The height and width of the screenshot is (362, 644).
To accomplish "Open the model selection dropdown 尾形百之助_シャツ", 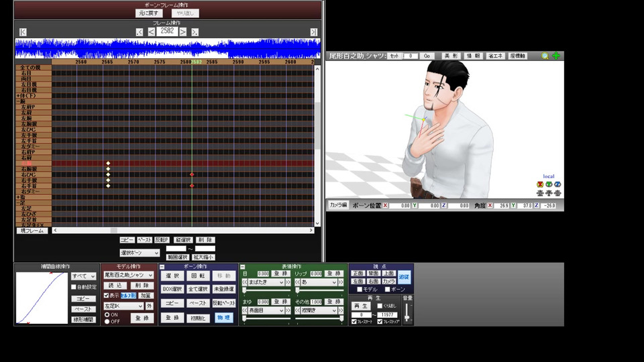I will tap(129, 275).
